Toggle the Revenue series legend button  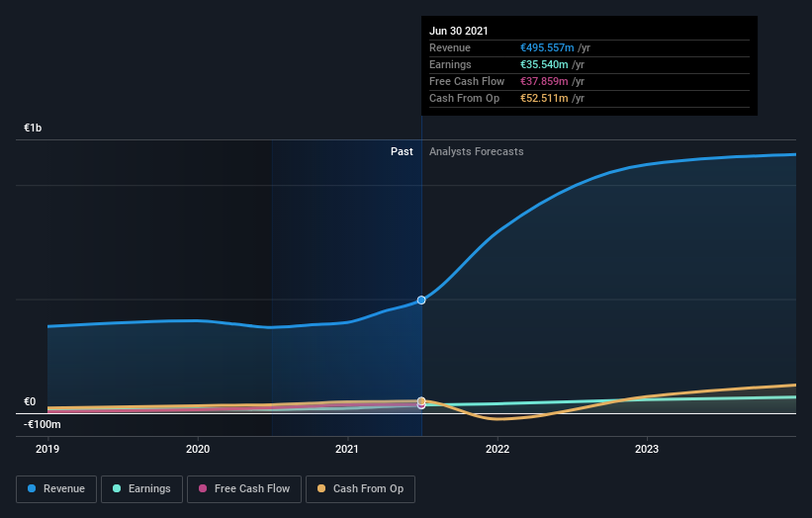(56, 489)
